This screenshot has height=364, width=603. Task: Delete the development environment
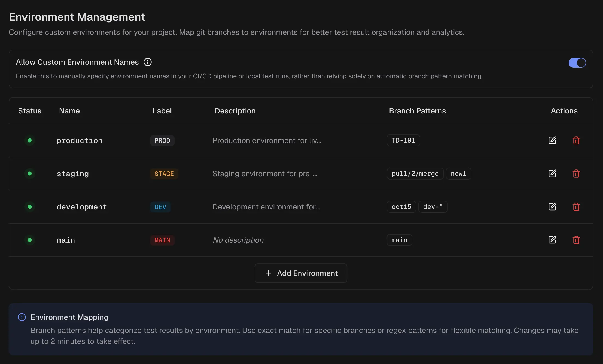576,207
